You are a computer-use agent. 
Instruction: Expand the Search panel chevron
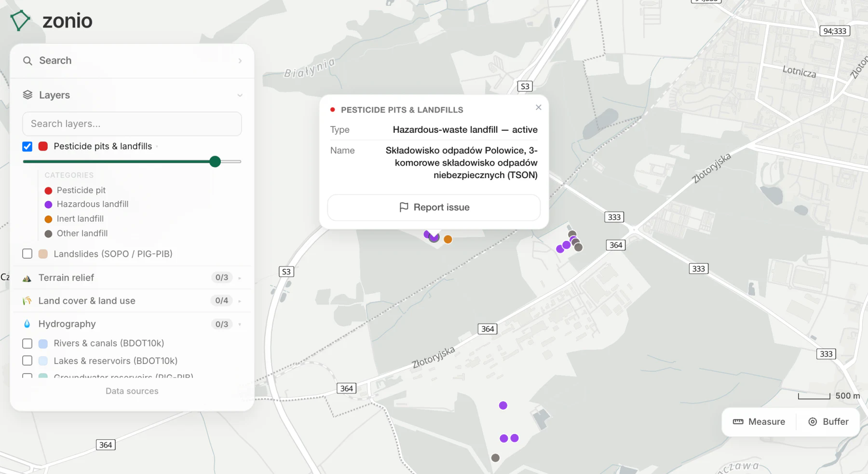click(240, 61)
